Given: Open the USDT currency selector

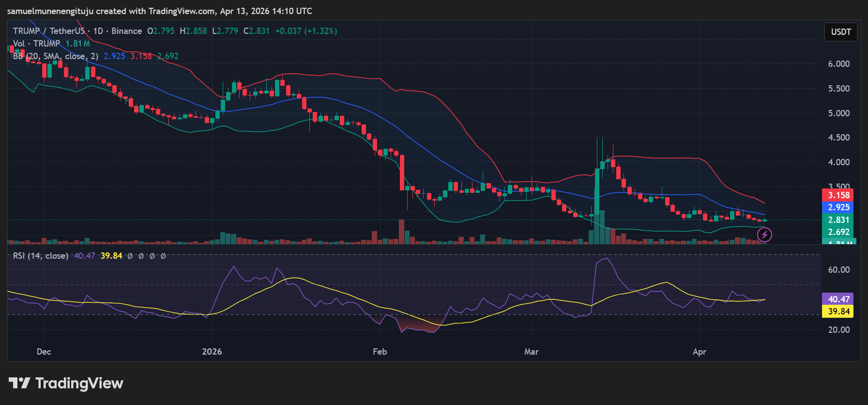Looking at the screenshot, I should point(841,32).
